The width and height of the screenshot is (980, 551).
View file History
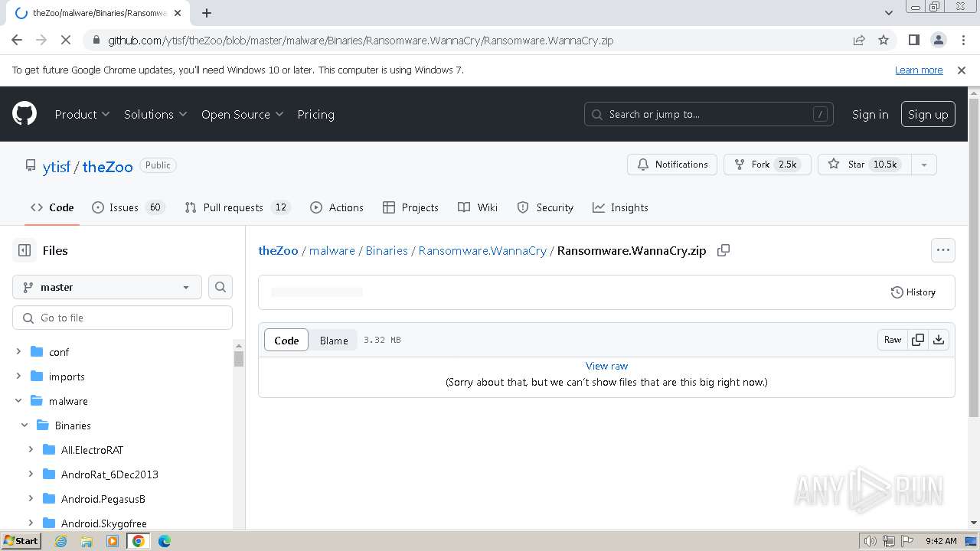click(913, 292)
